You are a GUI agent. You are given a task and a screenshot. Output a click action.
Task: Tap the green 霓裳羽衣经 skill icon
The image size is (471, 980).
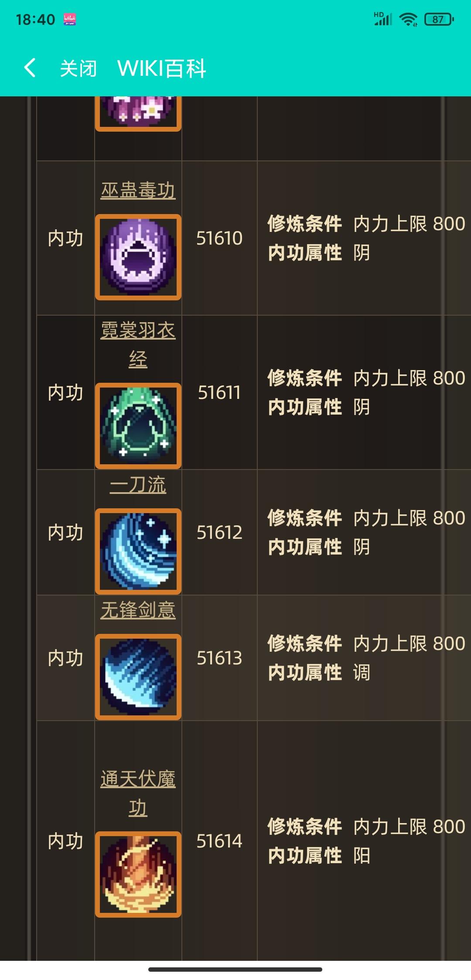(x=138, y=426)
